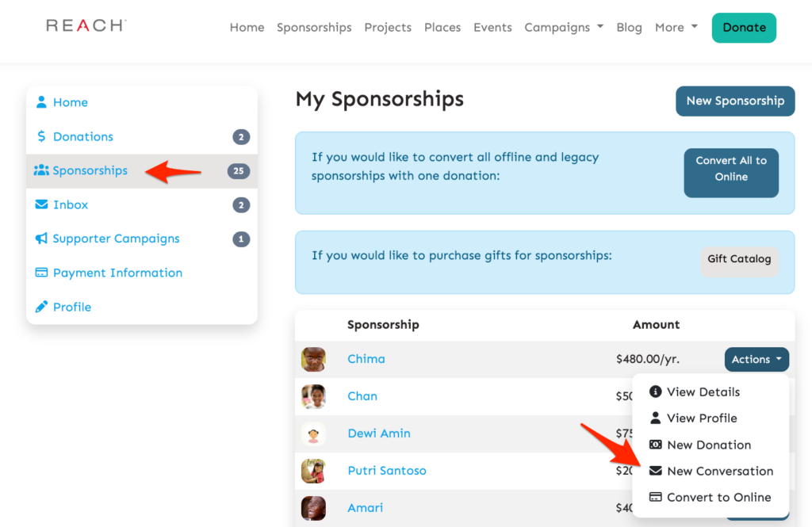The width and height of the screenshot is (812, 527).
Task: Open Putri Santoso sponsorship link
Action: coord(387,471)
